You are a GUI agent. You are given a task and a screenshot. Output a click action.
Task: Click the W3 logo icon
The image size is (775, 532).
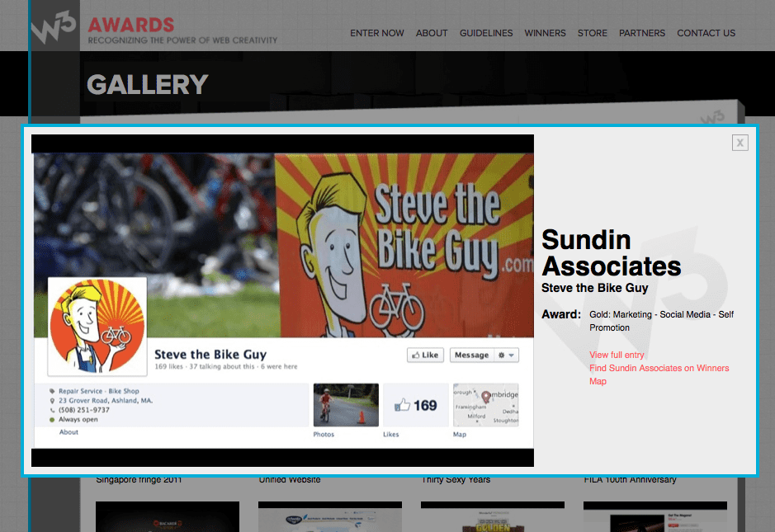[54, 26]
